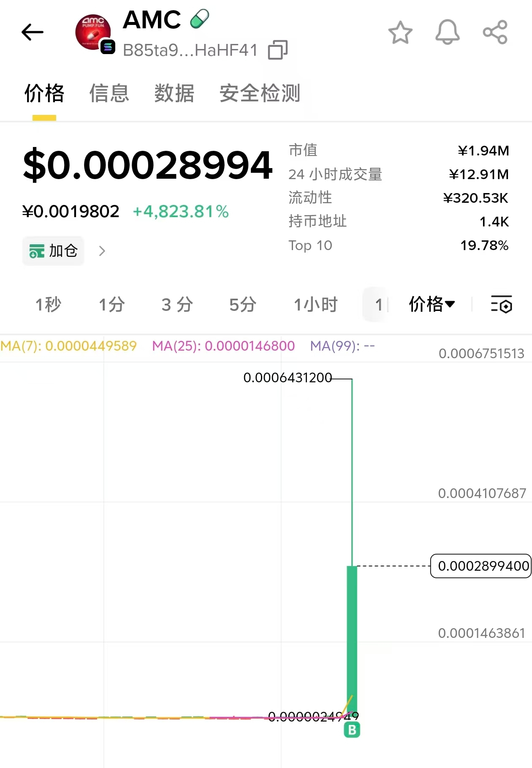532x768 pixels.
Task: Select the 3分 chart interval
Action: [x=177, y=305]
